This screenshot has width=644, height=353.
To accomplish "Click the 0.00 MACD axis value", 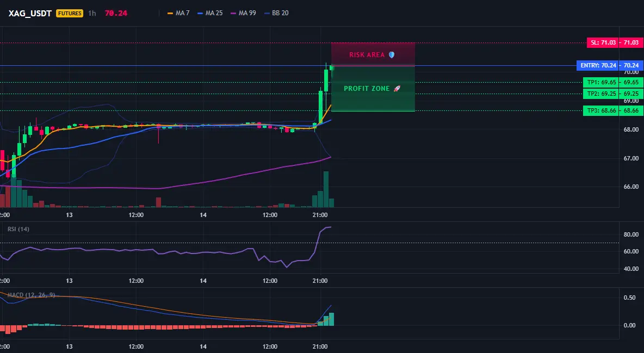I will click(x=630, y=325).
